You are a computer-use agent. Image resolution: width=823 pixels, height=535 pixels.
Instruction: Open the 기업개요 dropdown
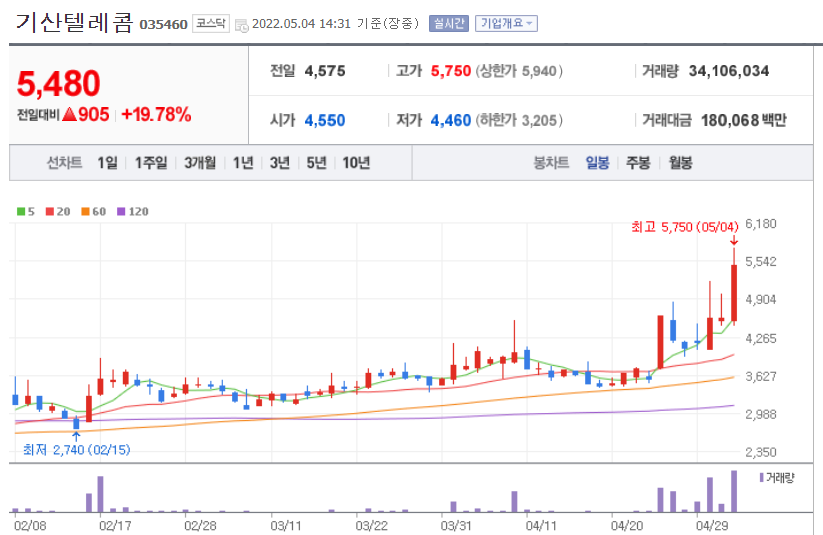click(x=506, y=24)
